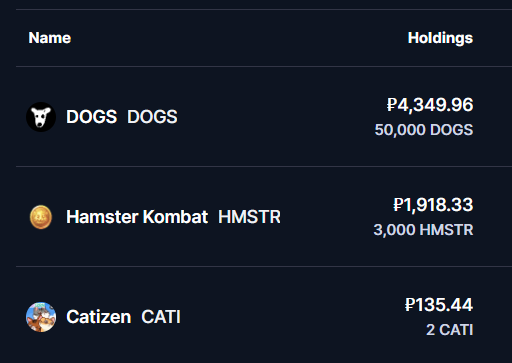The image size is (512, 363).
Task: Sort by the Name column header
Action: 50,38
